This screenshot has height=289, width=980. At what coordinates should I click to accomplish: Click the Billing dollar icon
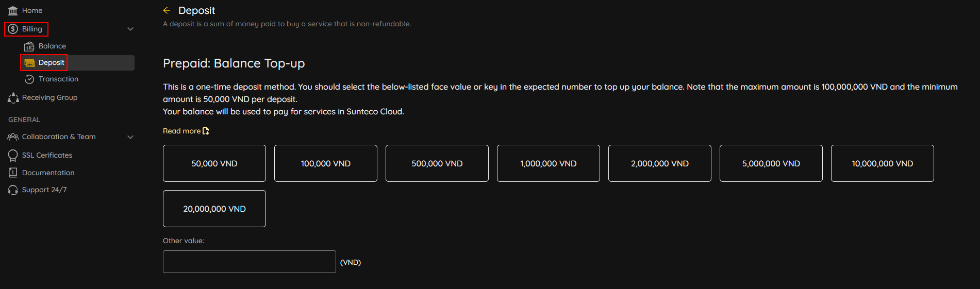(13, 29)
